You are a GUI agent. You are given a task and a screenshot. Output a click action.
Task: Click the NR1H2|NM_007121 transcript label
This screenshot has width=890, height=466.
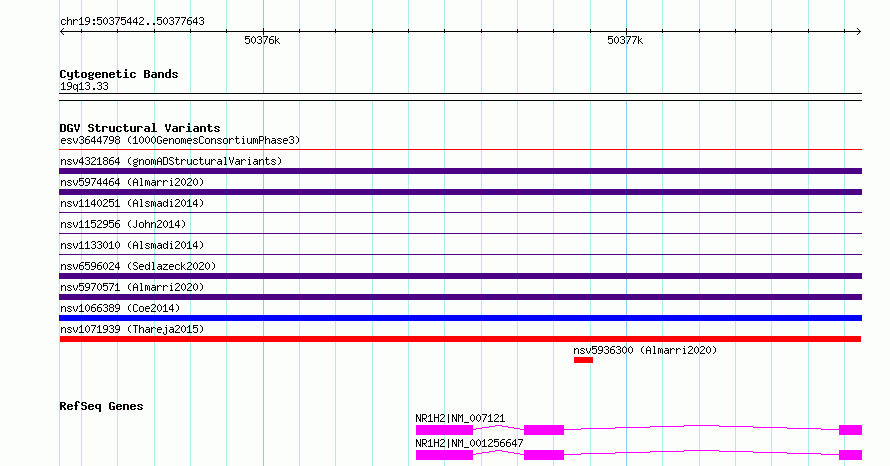tap(460, 418)
